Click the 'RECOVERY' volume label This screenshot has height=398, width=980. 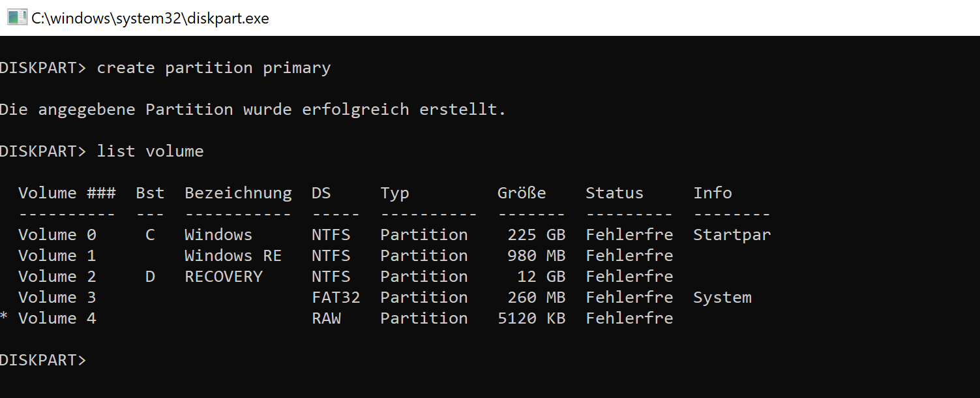(x=223, y=277)
